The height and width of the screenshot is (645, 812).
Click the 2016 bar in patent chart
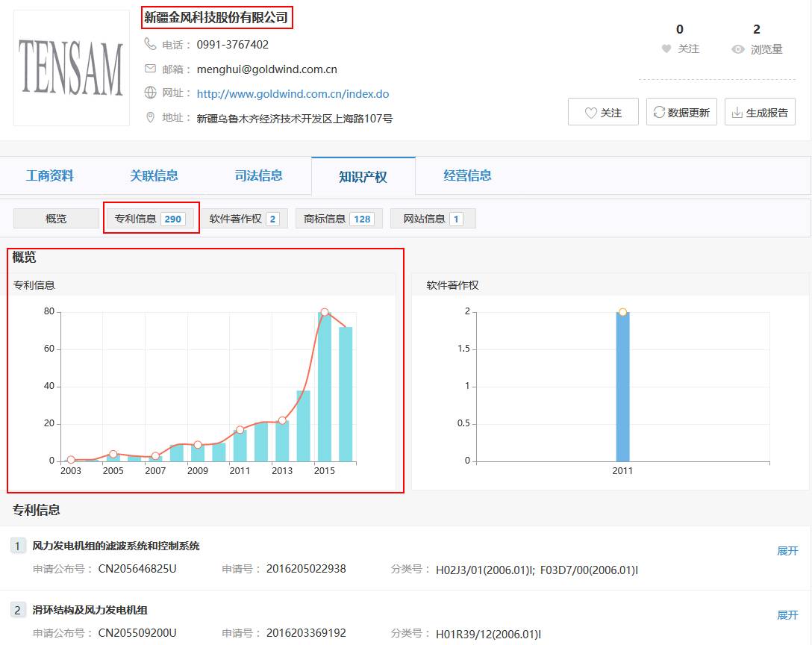point(346,394)
